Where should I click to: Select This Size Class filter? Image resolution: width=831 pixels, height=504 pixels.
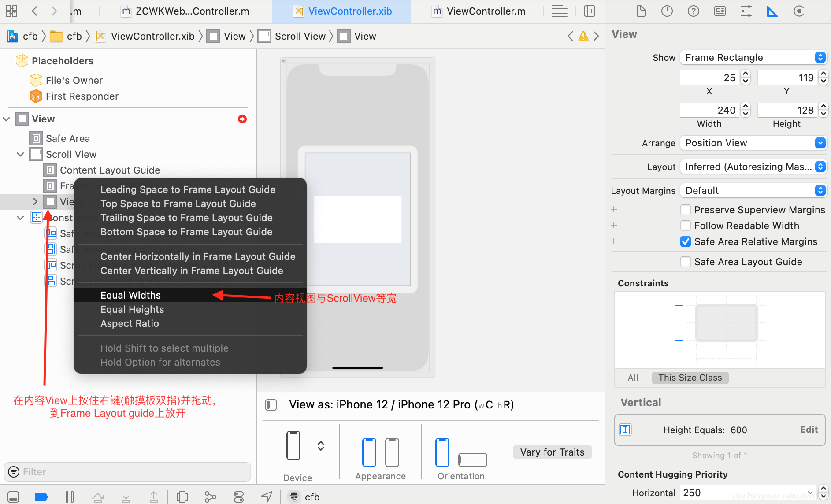coord(690,378)
